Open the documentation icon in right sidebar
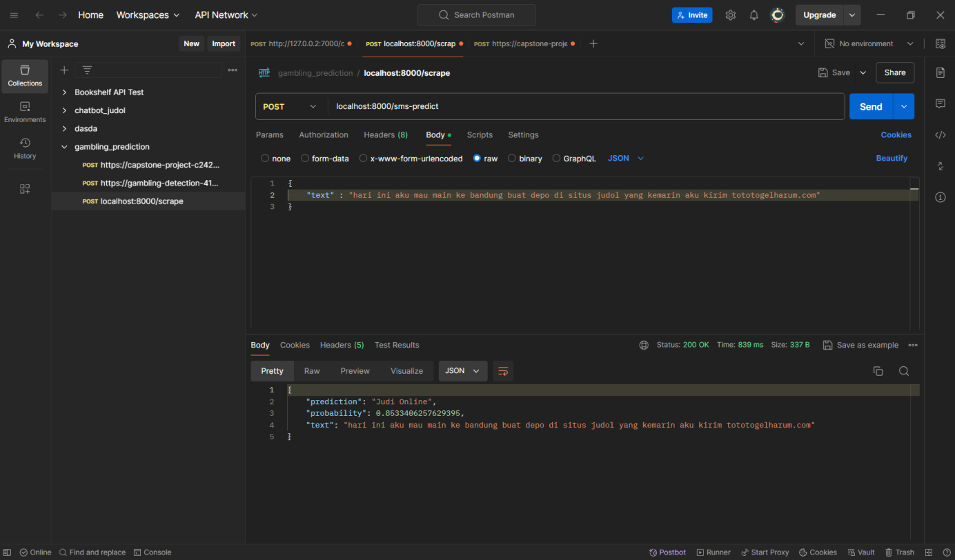 point(940,72)
